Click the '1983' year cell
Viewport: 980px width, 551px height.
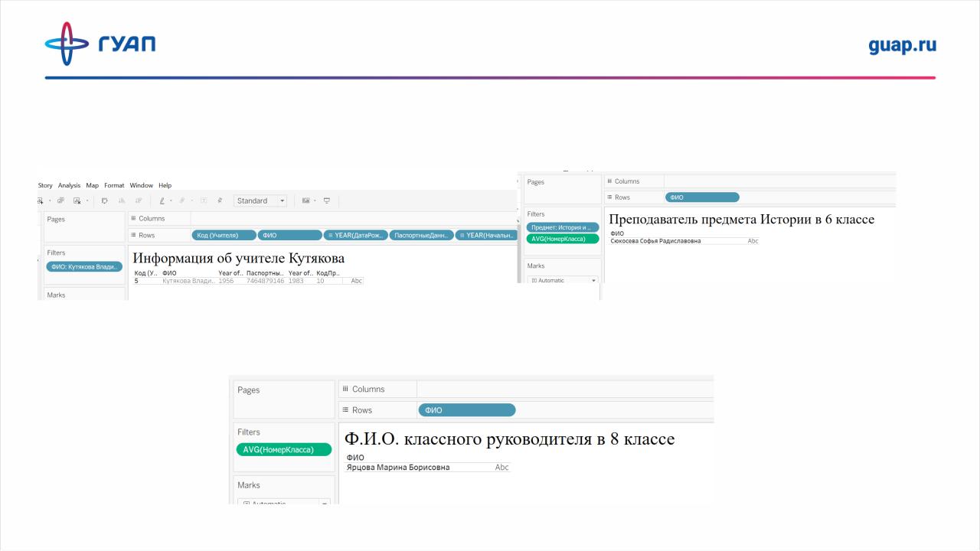pyautogui.click(x=296, y=281)
